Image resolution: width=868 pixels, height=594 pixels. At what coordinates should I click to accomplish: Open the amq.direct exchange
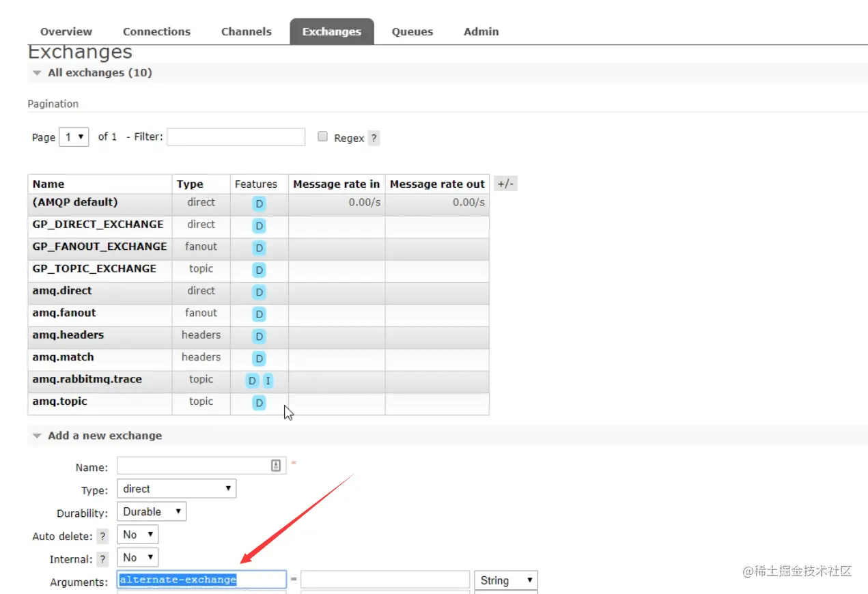(62, 291)
